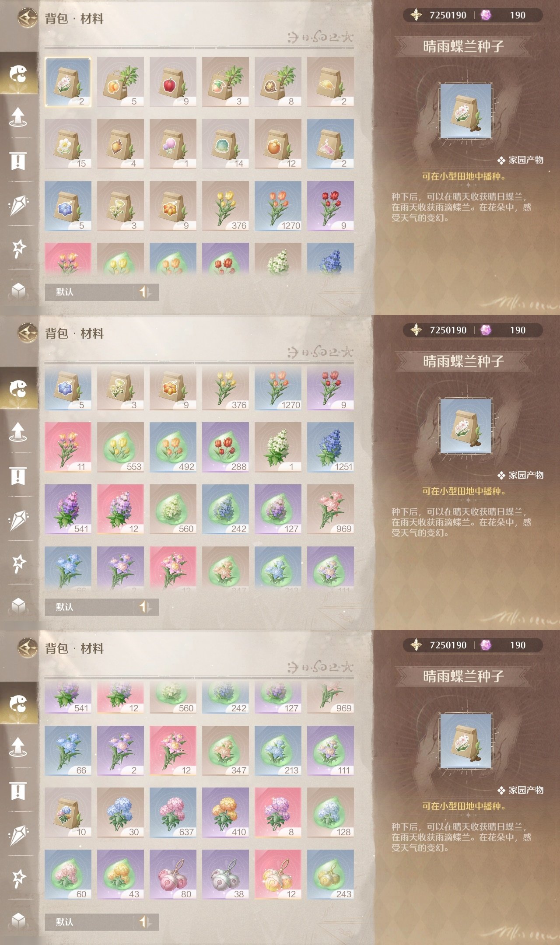Image resolution: width=560 pixels, height=945 pixels.
Task: Select the pink hydrangea bouquet with 637
Action: pos(173,812)
